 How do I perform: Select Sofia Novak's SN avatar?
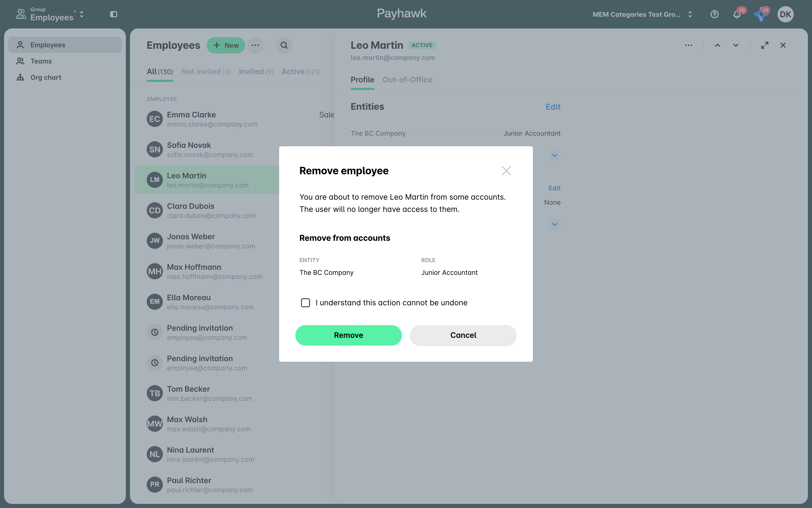(155, 150)
